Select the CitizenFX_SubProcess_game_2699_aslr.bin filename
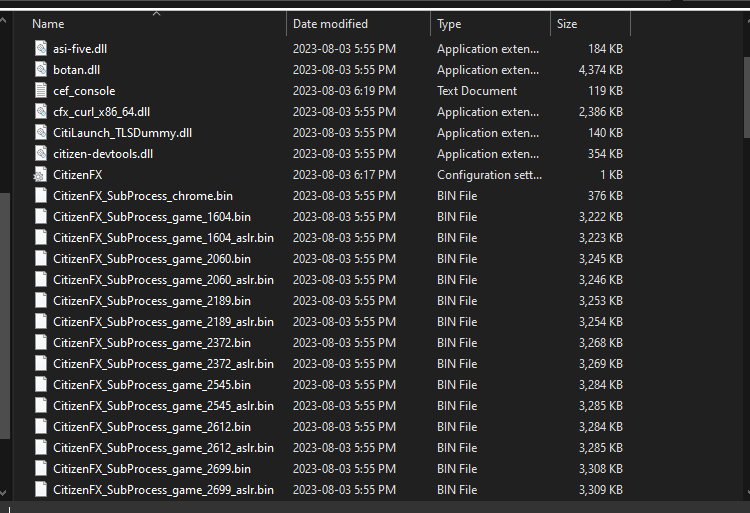This screenshot has height=513, width=750. click(x=163, y=490)
